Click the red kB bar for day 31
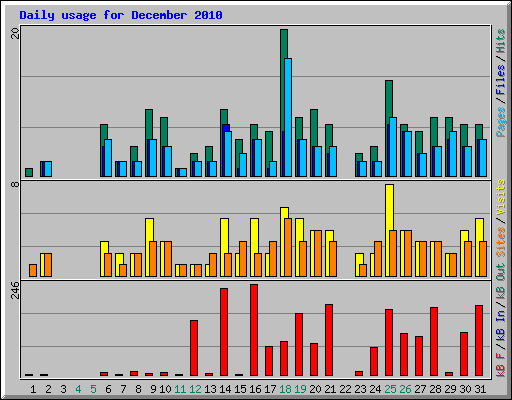Image resolution: width=512 pixels, height=400 pixels. 479,341
